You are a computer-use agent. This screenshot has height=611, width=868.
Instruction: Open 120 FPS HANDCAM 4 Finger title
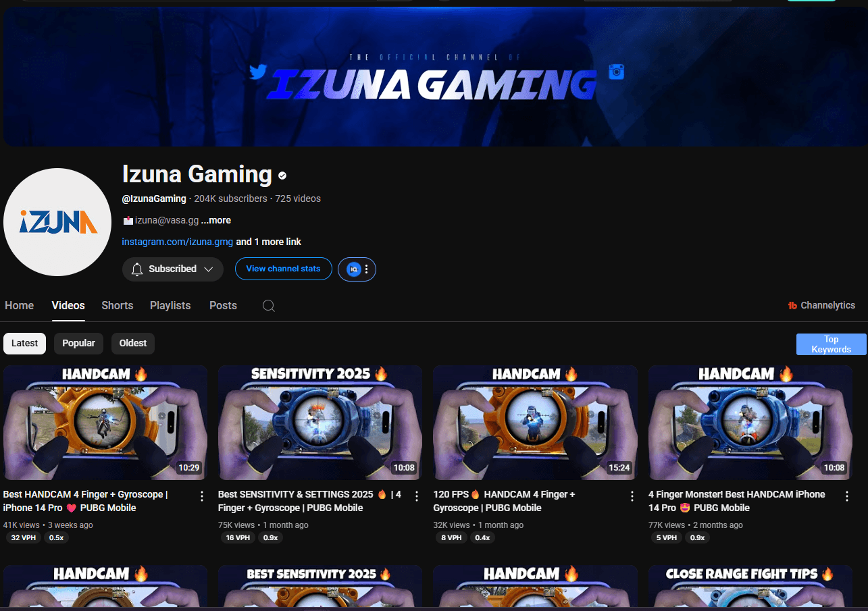tap(504, 501)
